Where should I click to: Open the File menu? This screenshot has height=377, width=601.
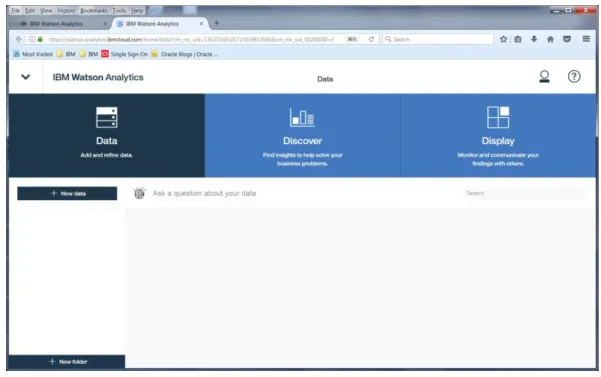pyautogui.click(x=16, y=10)
